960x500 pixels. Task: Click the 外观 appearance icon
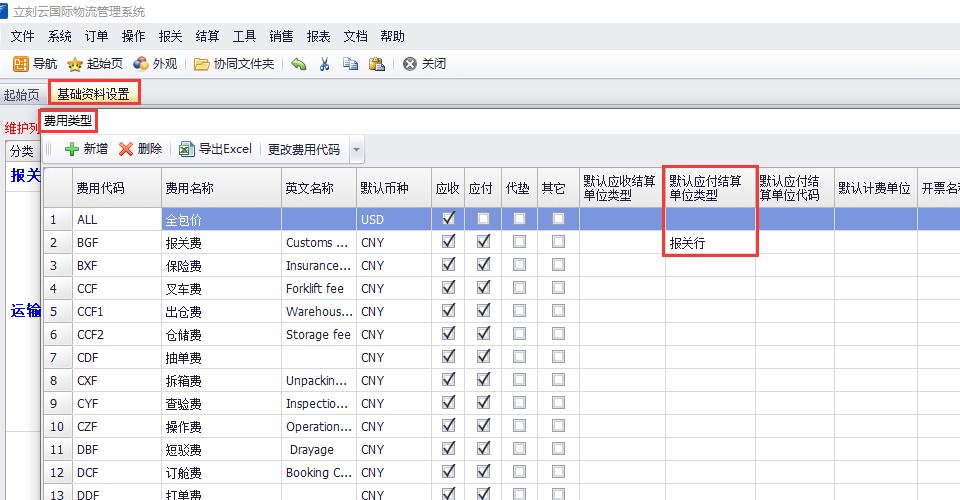141,64
